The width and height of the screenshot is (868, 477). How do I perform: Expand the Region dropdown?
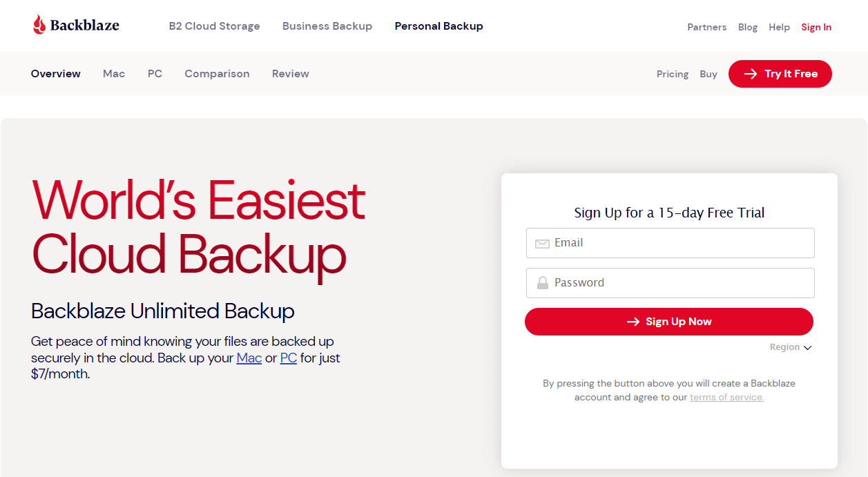pyautogui.click(x=791, y=347)
